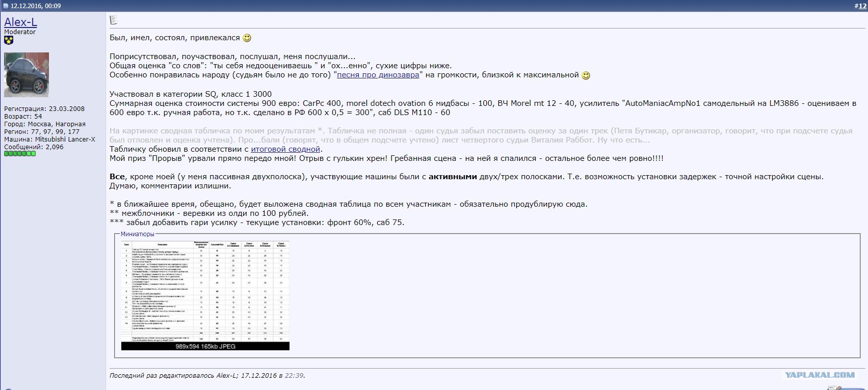
Task: Follow the 'песня про динозавра' link
Action: [378, 75]
